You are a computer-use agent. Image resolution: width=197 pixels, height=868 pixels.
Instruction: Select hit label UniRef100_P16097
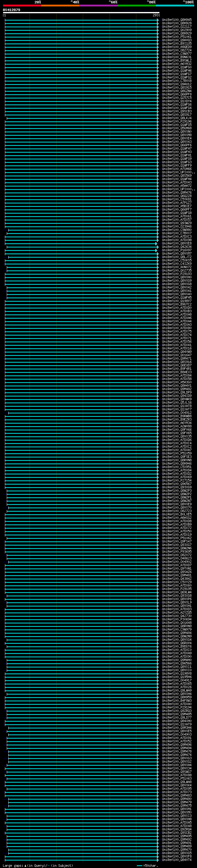[x=177, y=250]
